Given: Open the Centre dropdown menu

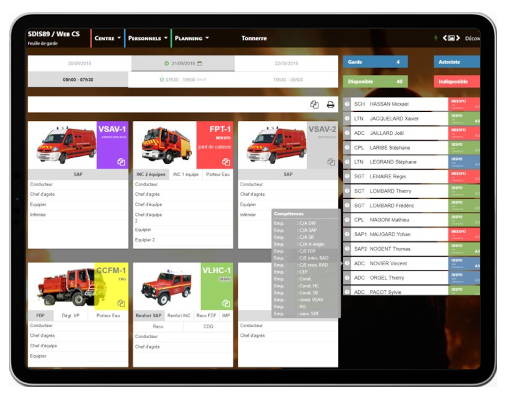Looking at the screenshot, I should click(107, 38).
